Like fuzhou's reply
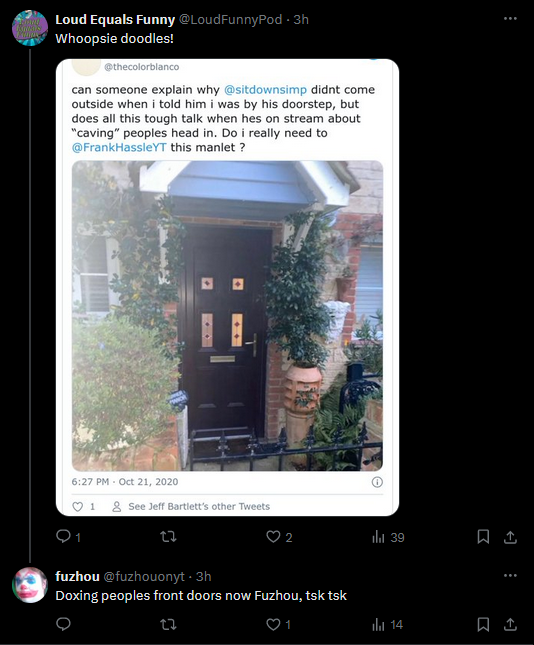The width and height of the screenshot is (534, 645). click(x=279, y=624)
